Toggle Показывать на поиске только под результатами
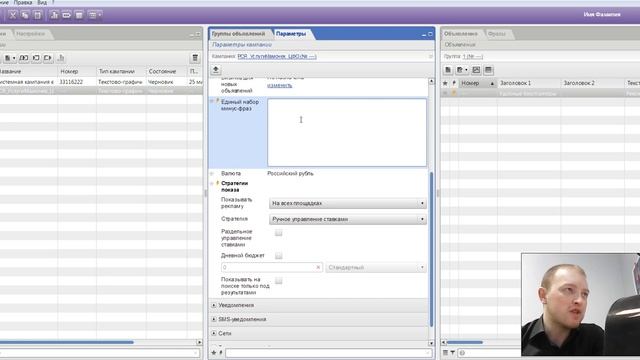The width and height of the screenshot is (640, 360). tap(279, 281)
